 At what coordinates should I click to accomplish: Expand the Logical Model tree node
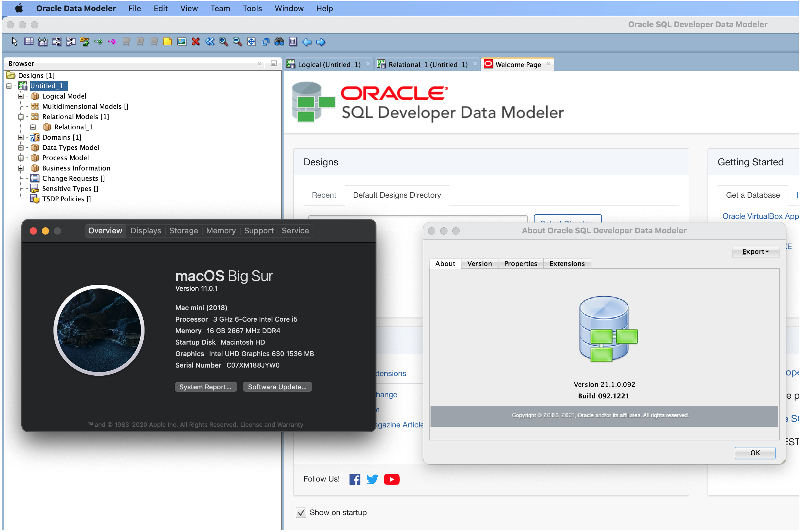[x=21, y=96]
